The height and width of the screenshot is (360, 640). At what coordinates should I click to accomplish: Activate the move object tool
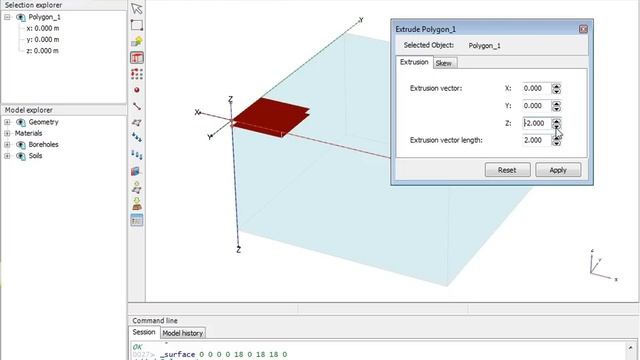click(x=137, y=41)
